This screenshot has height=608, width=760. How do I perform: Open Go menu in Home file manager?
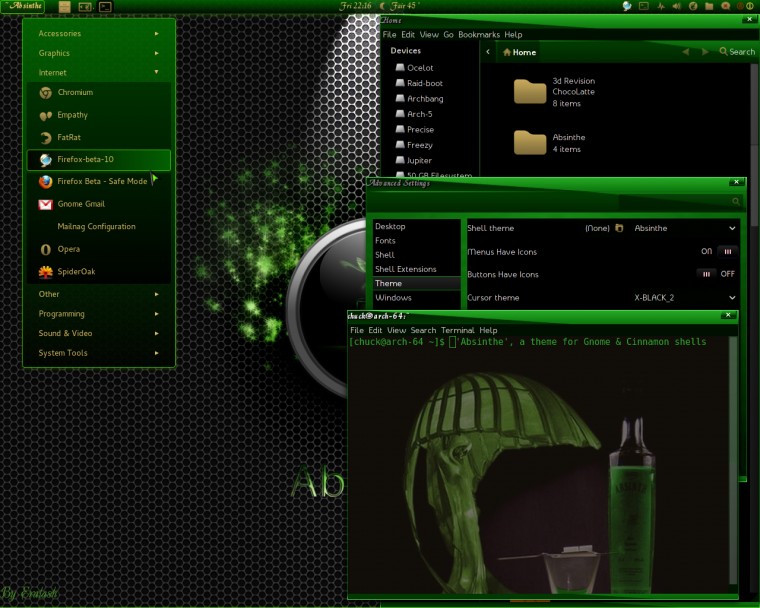pyautogui.click(x=448, y=34)
